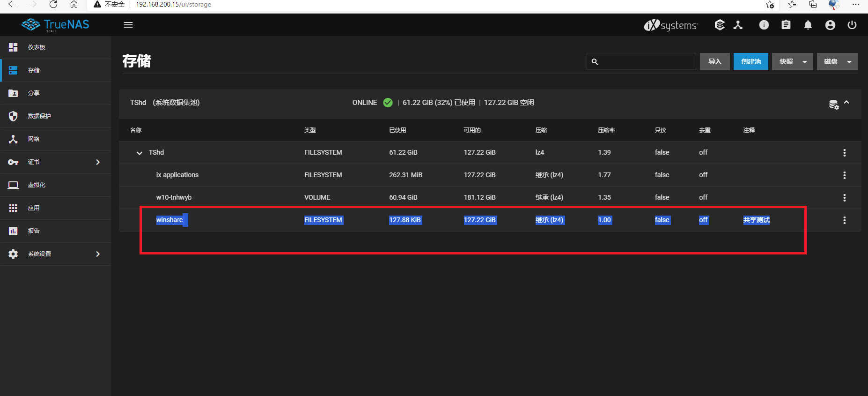Image resolution: width=868 pixels, height=396 pixels.
Task: Click the 创建池 create pool button
Action: (750, 61)
